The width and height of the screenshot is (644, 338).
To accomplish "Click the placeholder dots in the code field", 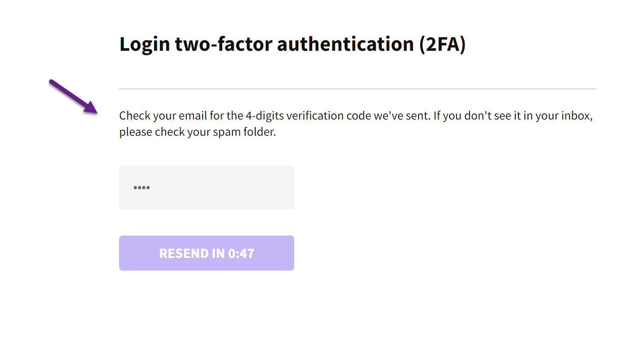I will point(141,188).
